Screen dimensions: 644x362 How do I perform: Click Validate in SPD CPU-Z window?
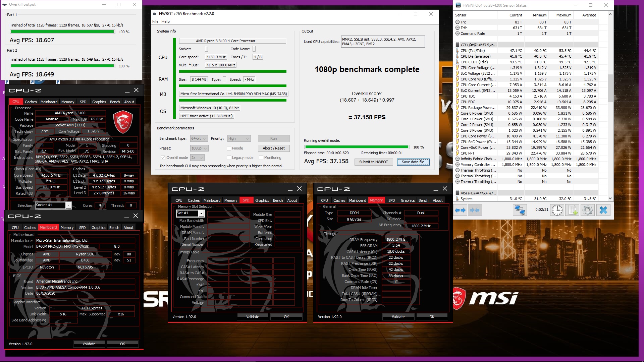coord(253,317)
